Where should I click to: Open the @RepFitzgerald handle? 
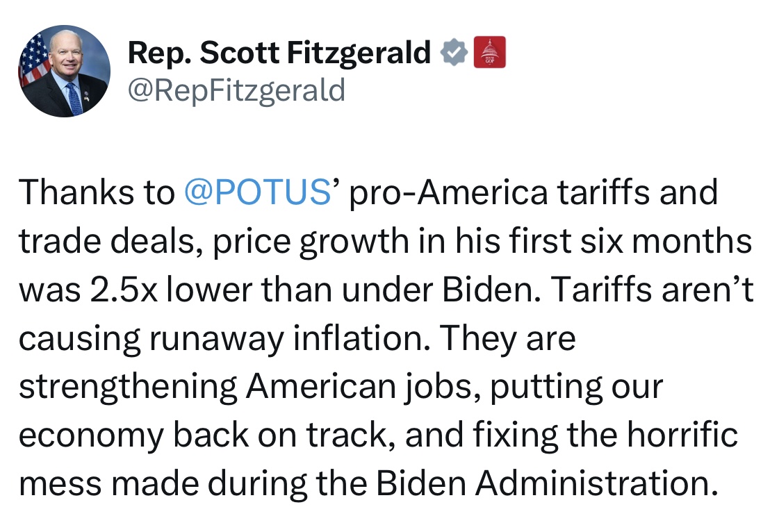pyautogui.click(x=236, y=90)
